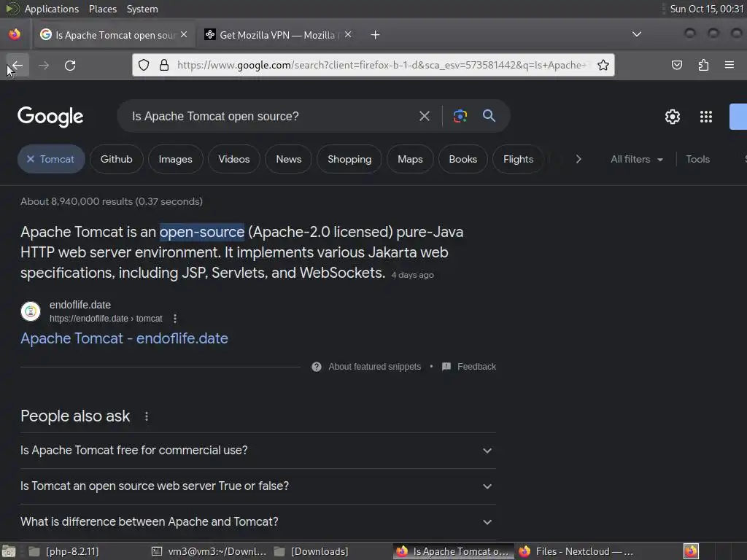Switch to php-8.2.11 taskbar window
747x560 pixels.
point(64,551)
